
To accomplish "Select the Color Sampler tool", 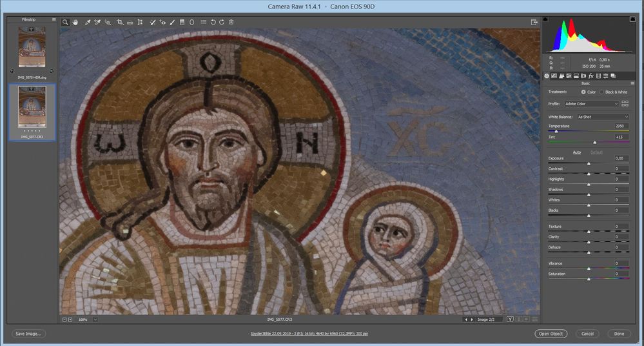I will pyautogui.click(x=97, y=22).
